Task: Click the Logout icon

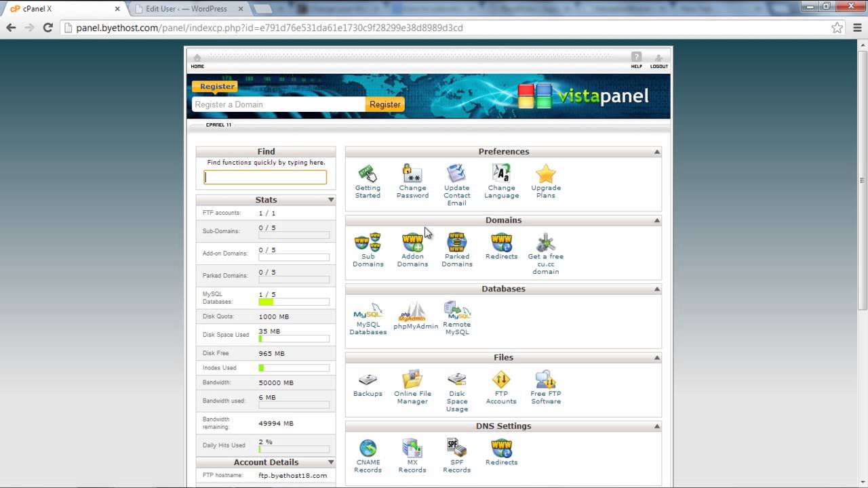Action: (658, 60)
